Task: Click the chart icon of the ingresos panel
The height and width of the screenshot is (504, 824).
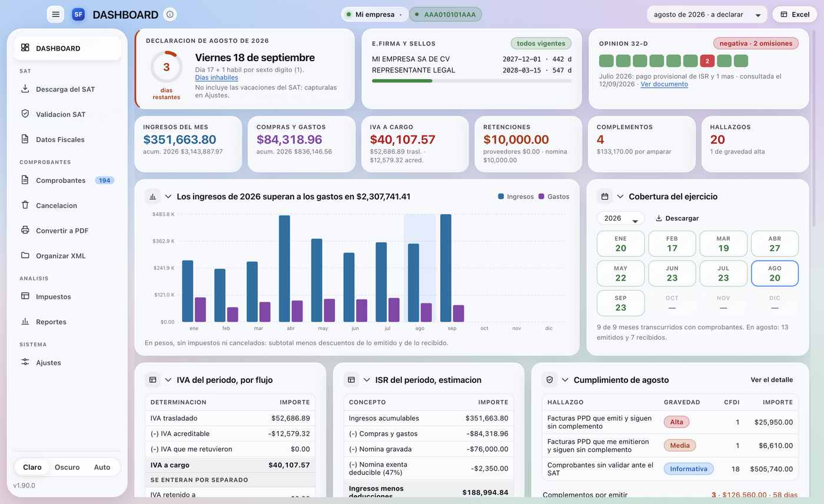Action: (152, 196)
